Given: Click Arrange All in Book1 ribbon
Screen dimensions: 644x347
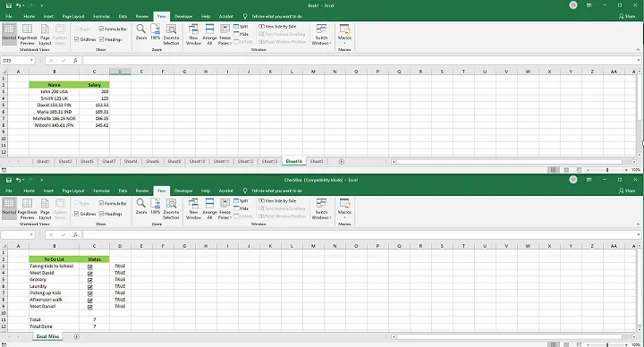Looking at the screenshot, I should pyautogui.click(x=209, y=35).
